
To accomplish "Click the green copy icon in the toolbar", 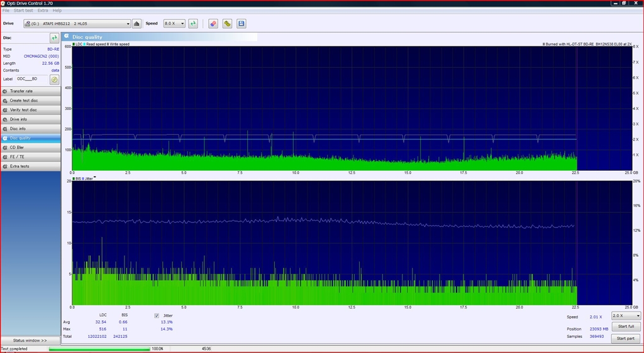I will (227, 23).
